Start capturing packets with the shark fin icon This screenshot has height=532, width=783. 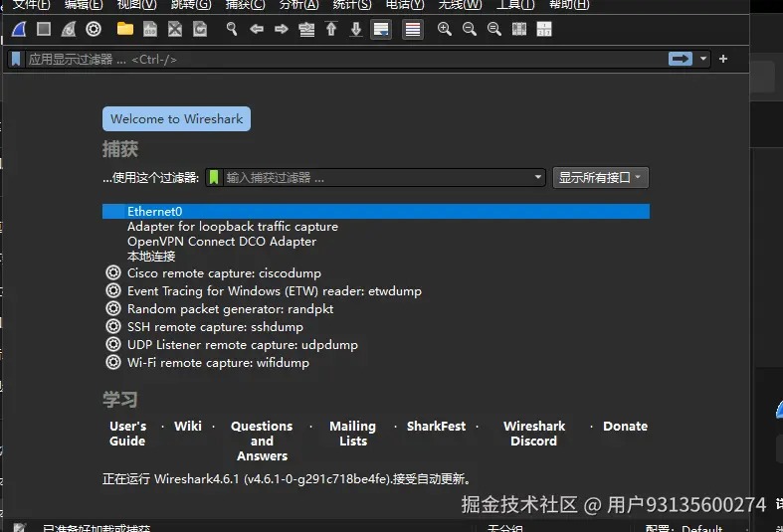coord(19,29)
